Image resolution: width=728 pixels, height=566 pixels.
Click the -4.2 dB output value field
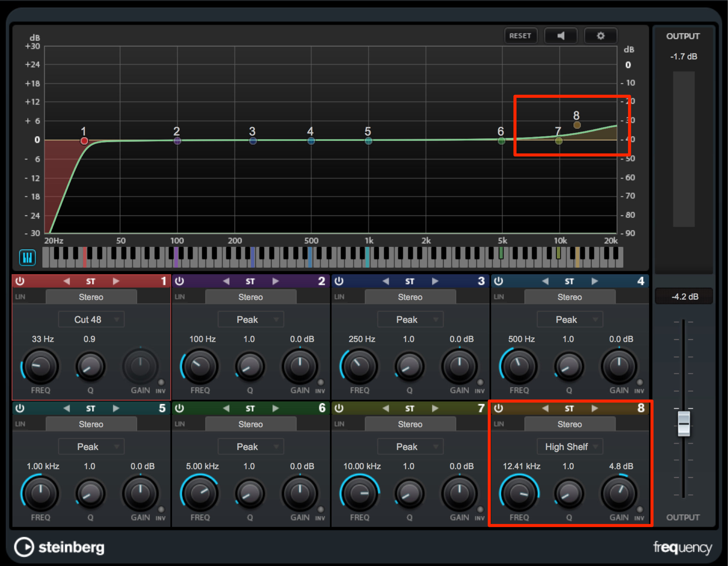[x=684, y=296]
